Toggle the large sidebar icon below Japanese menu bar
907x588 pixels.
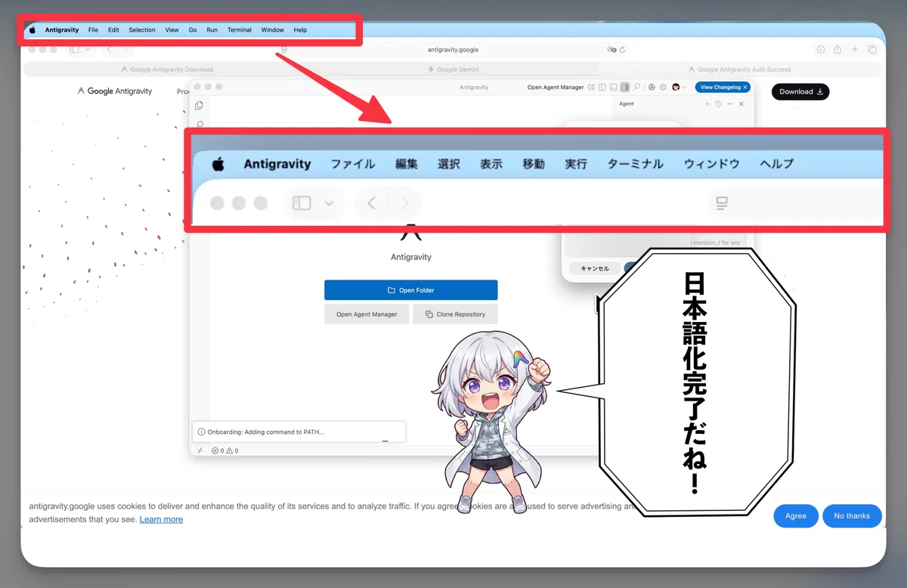pos(302,203)
